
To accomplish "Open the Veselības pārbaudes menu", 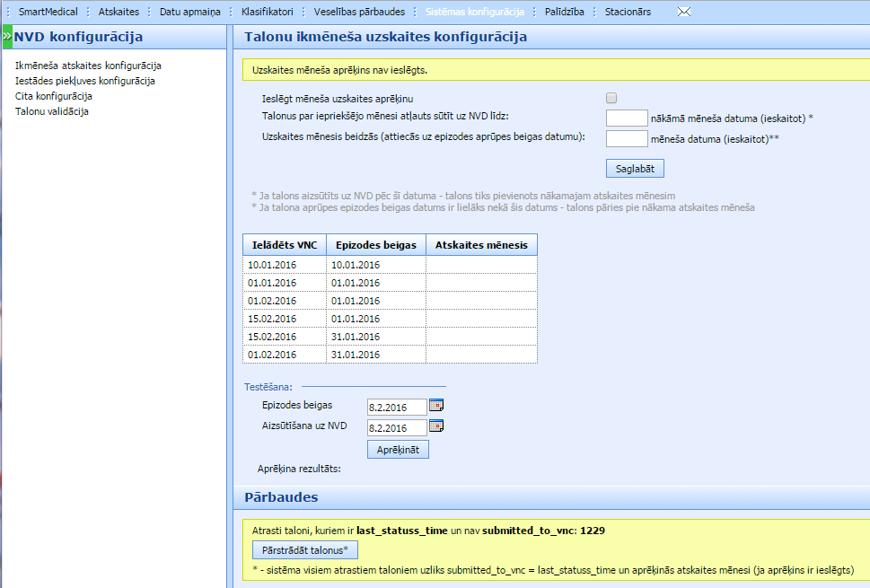I will tap(359, 13).
